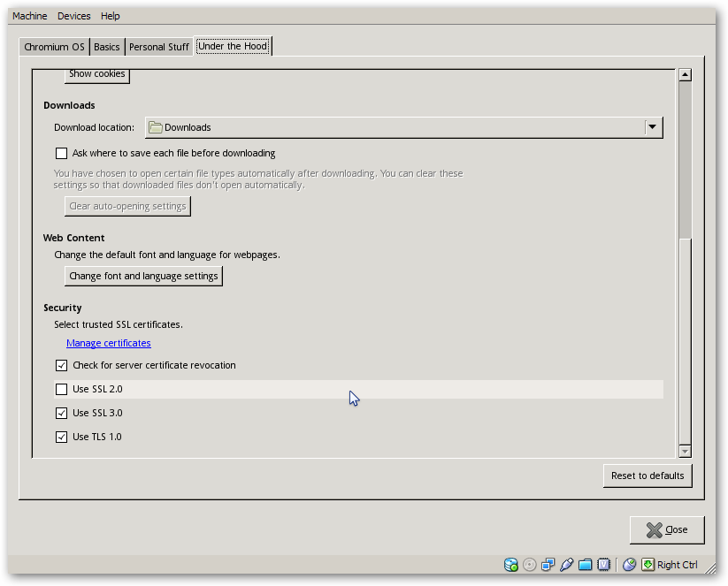Enable Ask where to save each file
The image size is (728, 586).
pyautogui.click(x=61, y=153)
